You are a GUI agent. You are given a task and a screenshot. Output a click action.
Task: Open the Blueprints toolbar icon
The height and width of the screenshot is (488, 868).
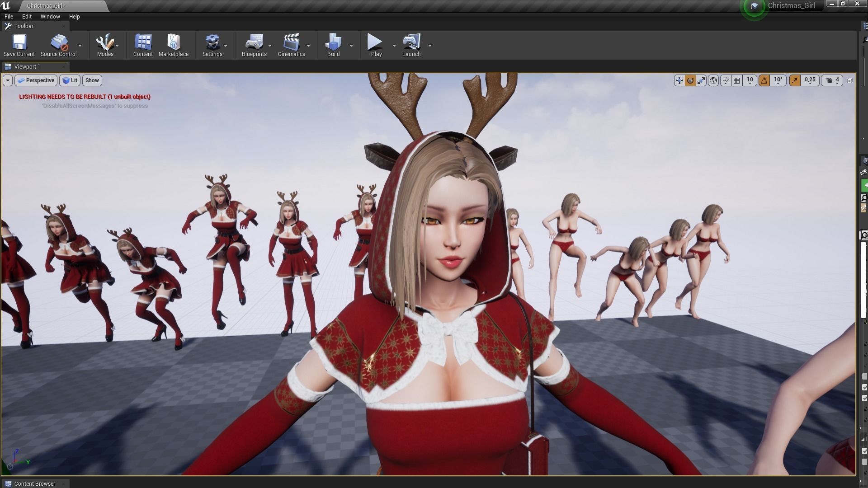pyautogui.click(x=254, y=42)
